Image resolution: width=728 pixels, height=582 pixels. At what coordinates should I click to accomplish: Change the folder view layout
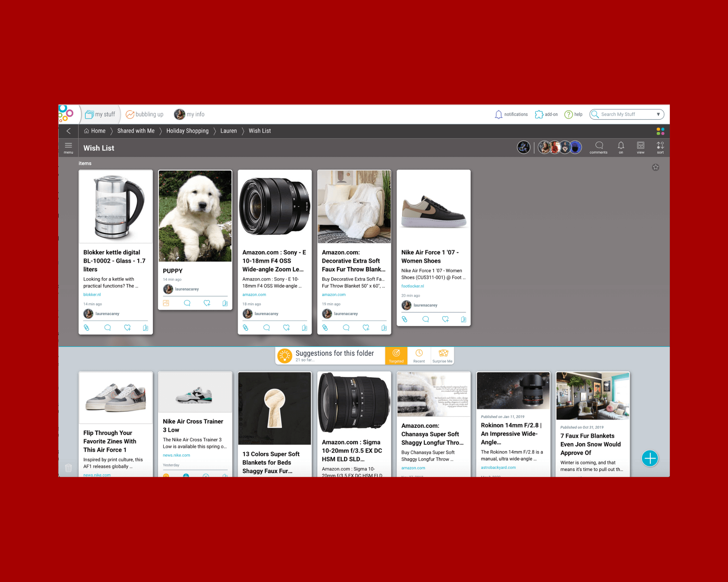pyautogui.click(x=641, y=148)
